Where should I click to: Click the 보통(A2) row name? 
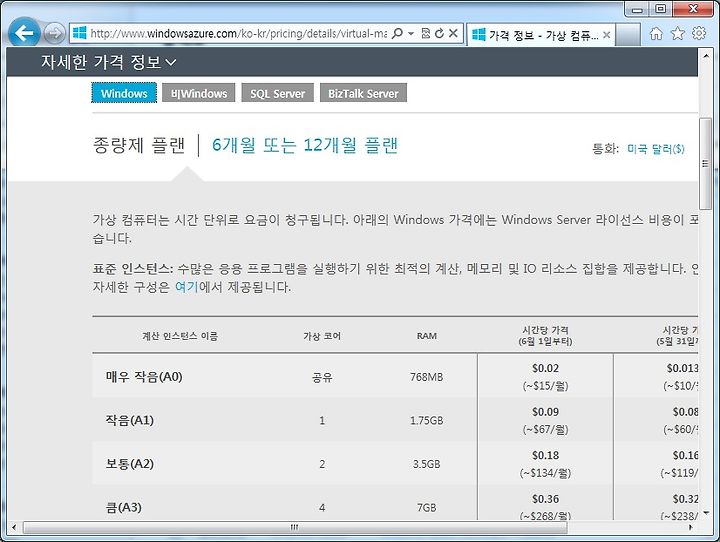coord(130,463)
